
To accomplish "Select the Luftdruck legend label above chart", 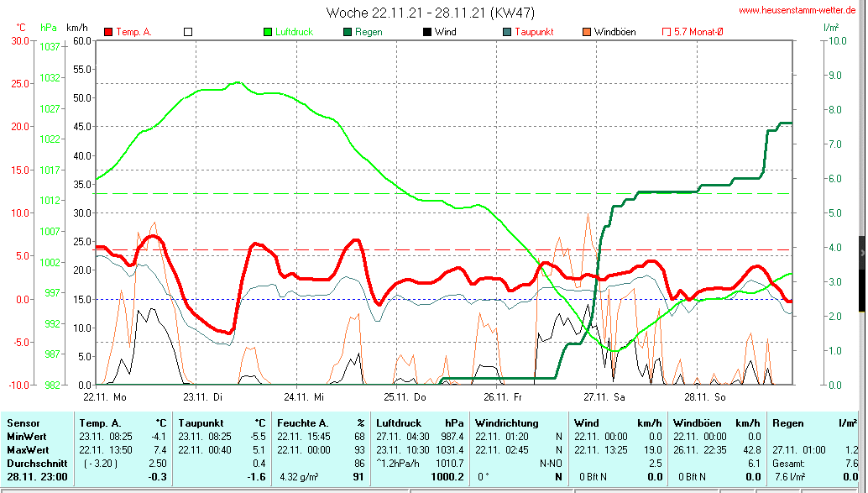I will 295,32.
